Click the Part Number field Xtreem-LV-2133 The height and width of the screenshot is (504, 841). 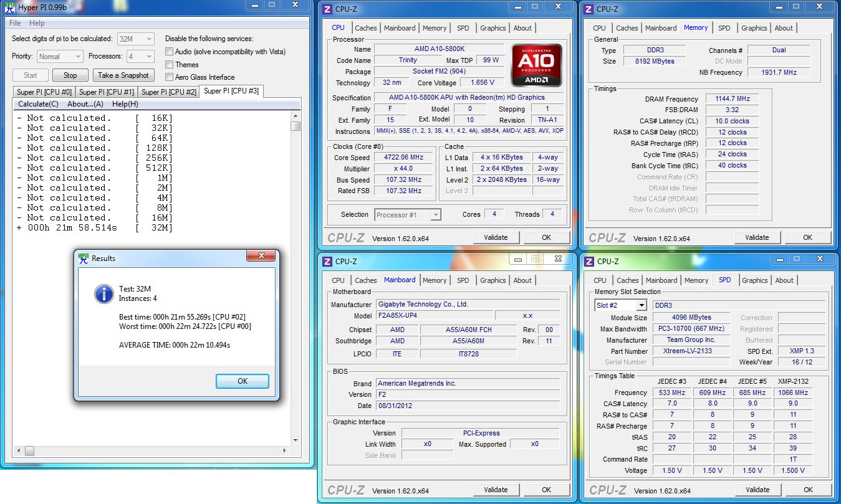point(691,351)
